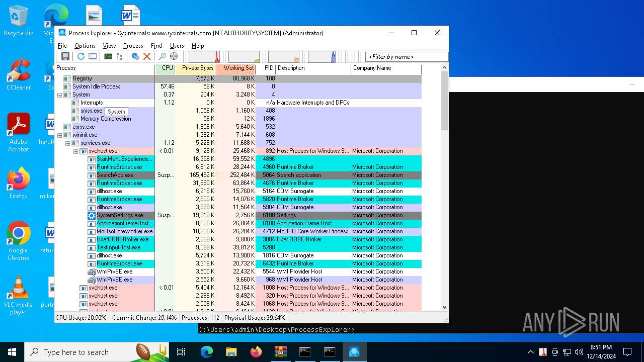The width and height of the screenshot is (644, 362).
Task: Open the View menu
Action: 109,46
